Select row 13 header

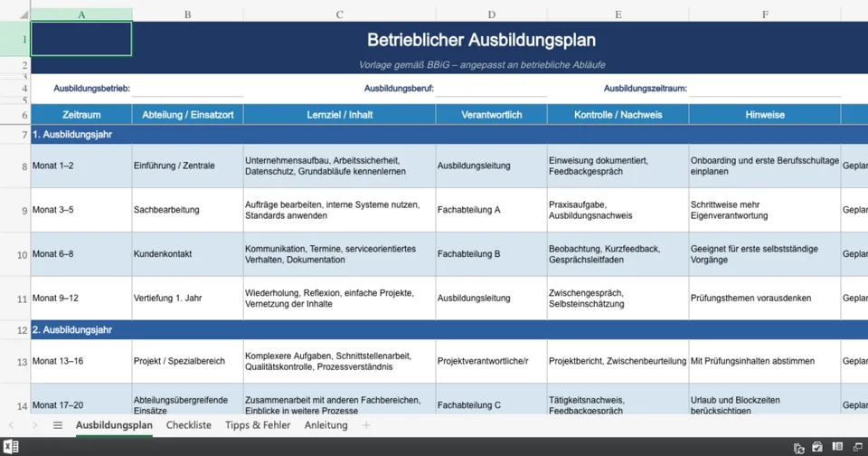tap(15, 361)
